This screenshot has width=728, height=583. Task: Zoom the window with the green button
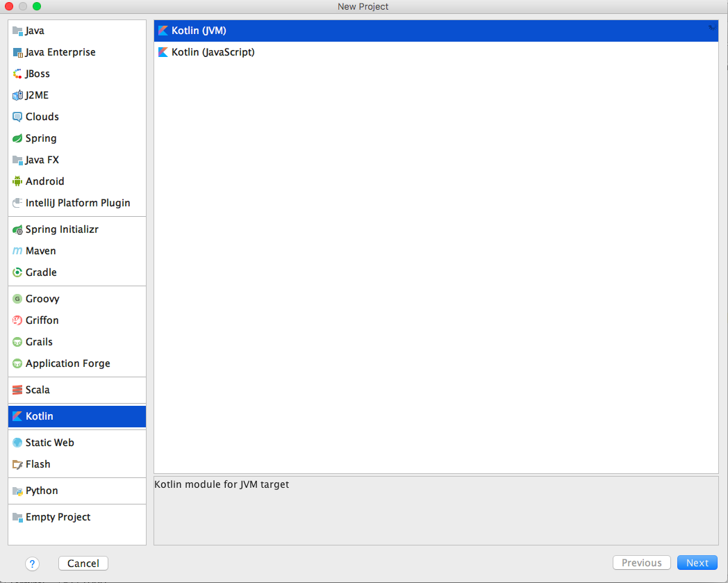(37, 6)
